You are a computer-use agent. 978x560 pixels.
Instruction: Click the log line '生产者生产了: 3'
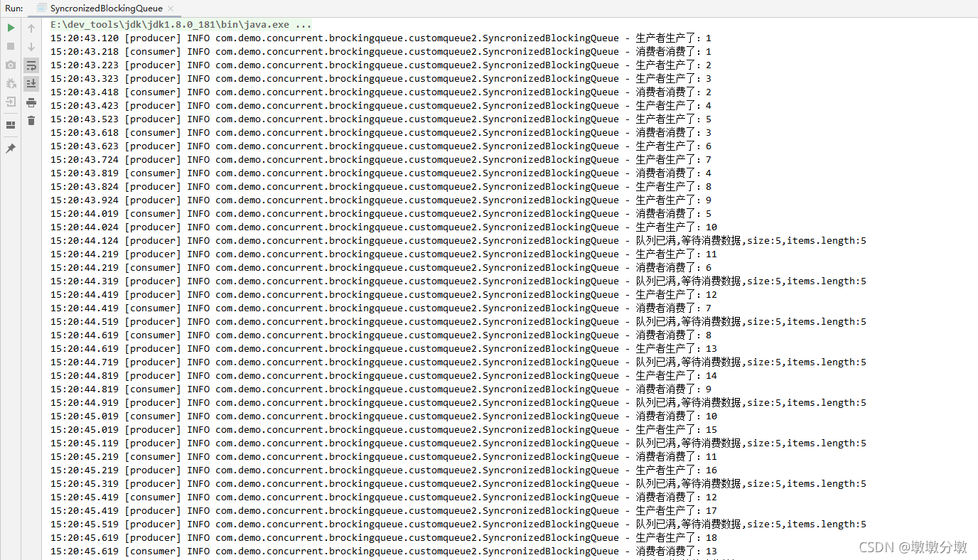(x=380, y=79)
